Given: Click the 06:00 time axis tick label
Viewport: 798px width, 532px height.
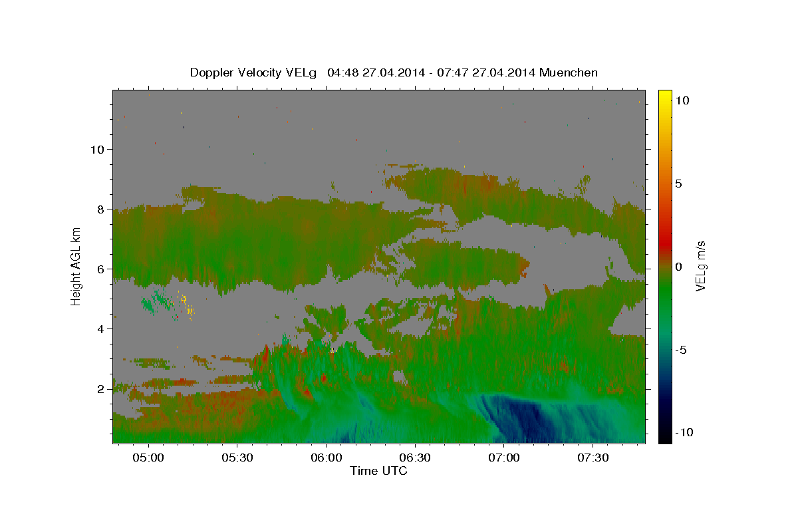Looking at the screenshot, I should click(x=327, y=458).
